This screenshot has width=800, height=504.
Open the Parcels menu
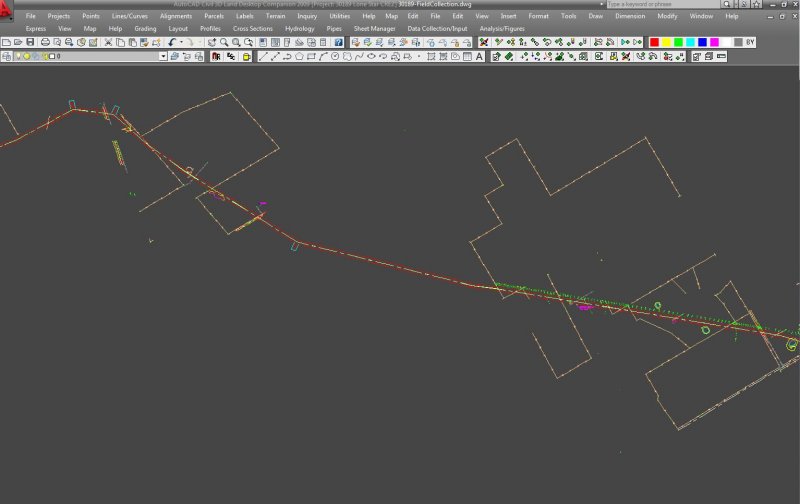click(x=214, y=16)
